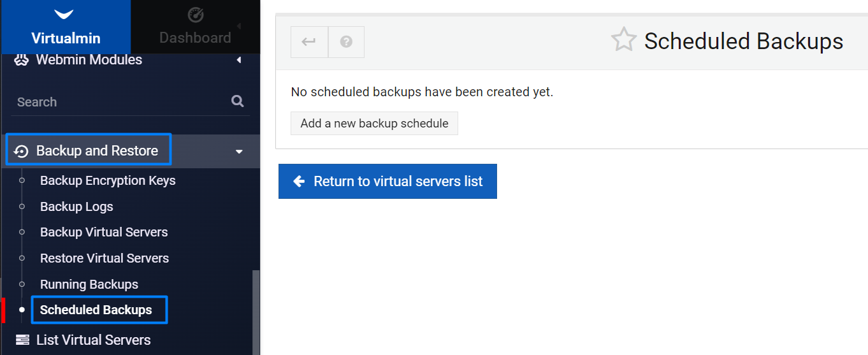The height and width of the screenshot is (355, 868).
Task: Open the help question mark button
Action: pos(346,42)
